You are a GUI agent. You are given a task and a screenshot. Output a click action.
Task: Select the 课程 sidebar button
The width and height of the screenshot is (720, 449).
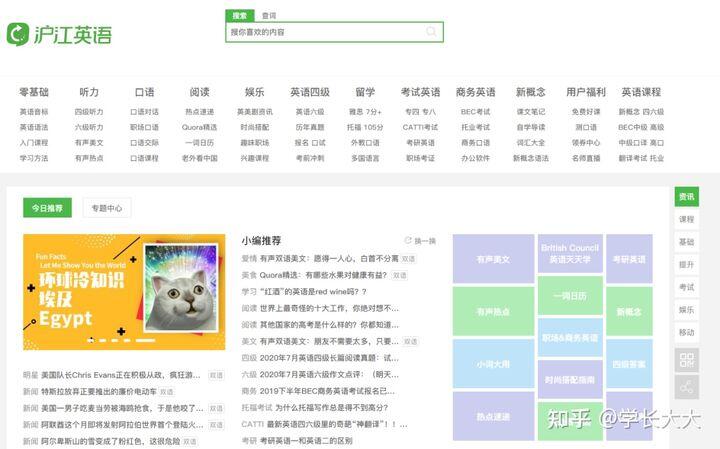coord(686,219)
